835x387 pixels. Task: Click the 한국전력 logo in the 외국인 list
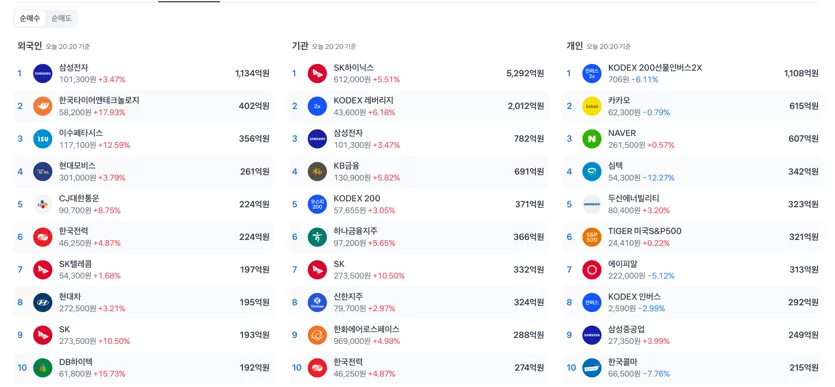coord(43,237)
